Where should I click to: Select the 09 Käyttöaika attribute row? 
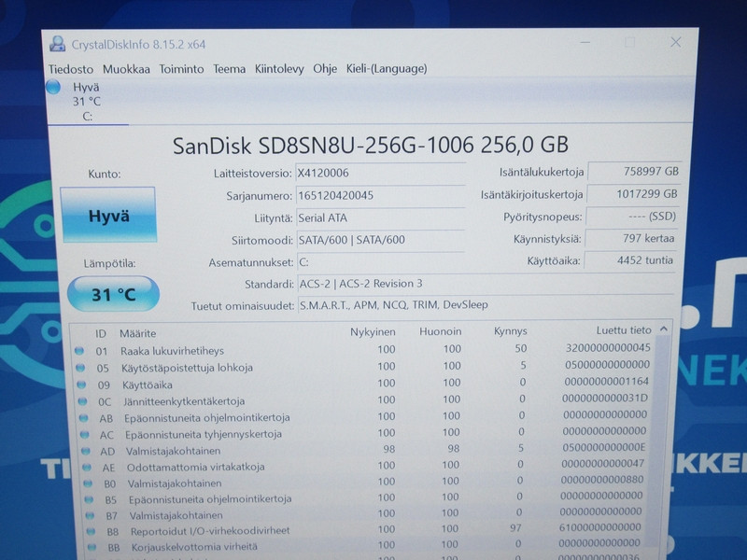pos(363,383)
